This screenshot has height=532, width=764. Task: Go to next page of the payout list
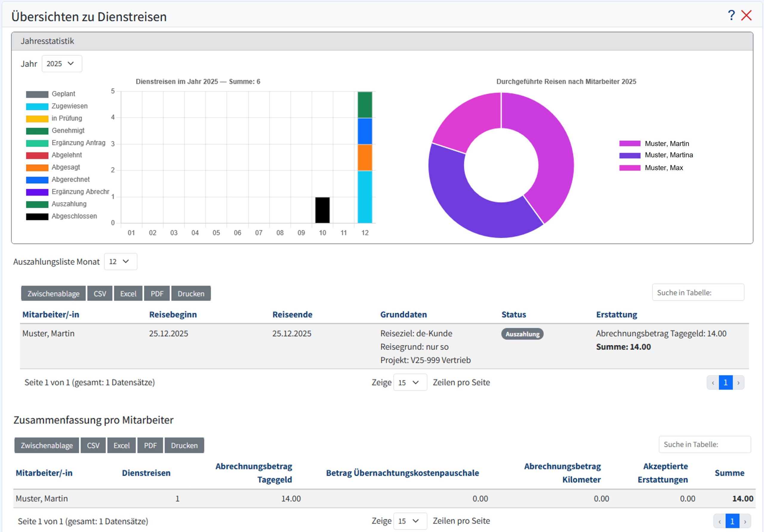[739, 382]
